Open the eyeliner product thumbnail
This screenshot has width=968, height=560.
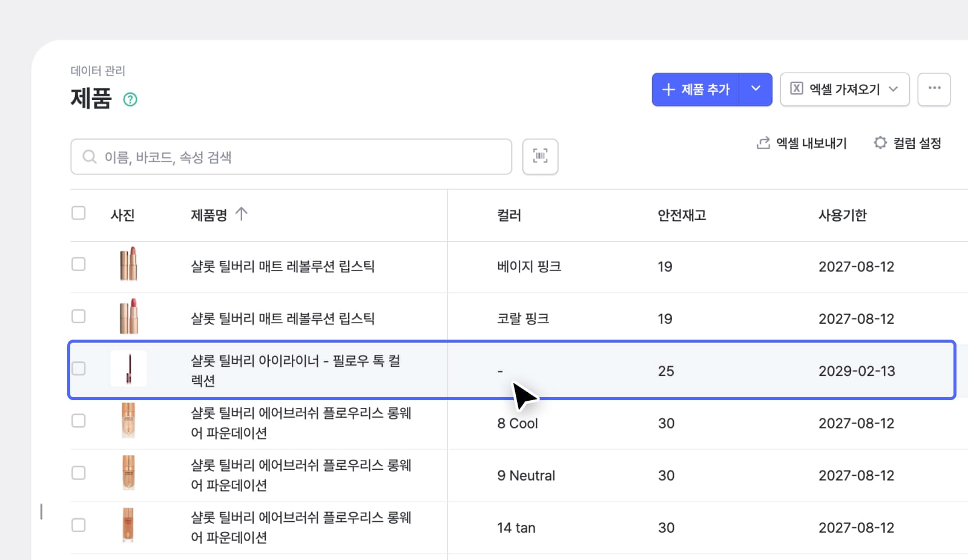pyautogui.click(x=128, y=369)
